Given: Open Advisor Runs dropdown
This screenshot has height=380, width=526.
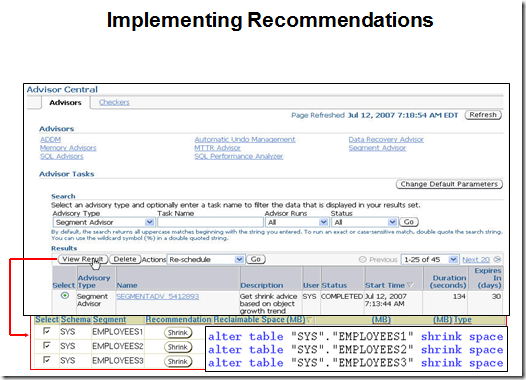Looking at the screenshot, I should pos(297,222).
